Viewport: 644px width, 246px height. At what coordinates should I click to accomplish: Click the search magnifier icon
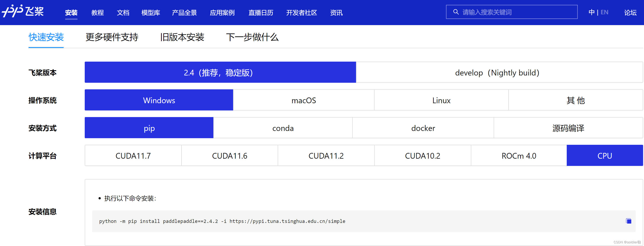click(456, 12)
